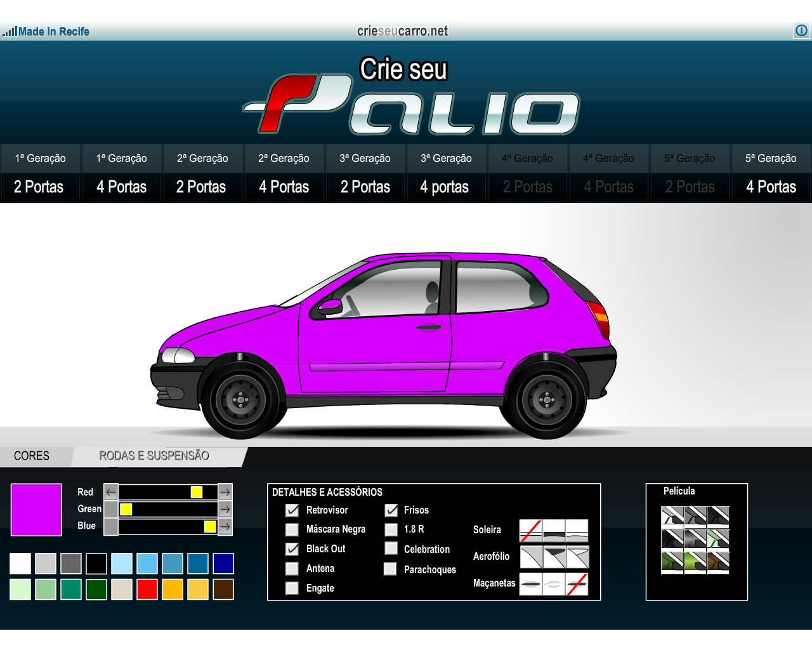Screen dimensions: 812x650
Task: Click the Palio car preview image
Action: pyautogui.click(x=384, y=345)
